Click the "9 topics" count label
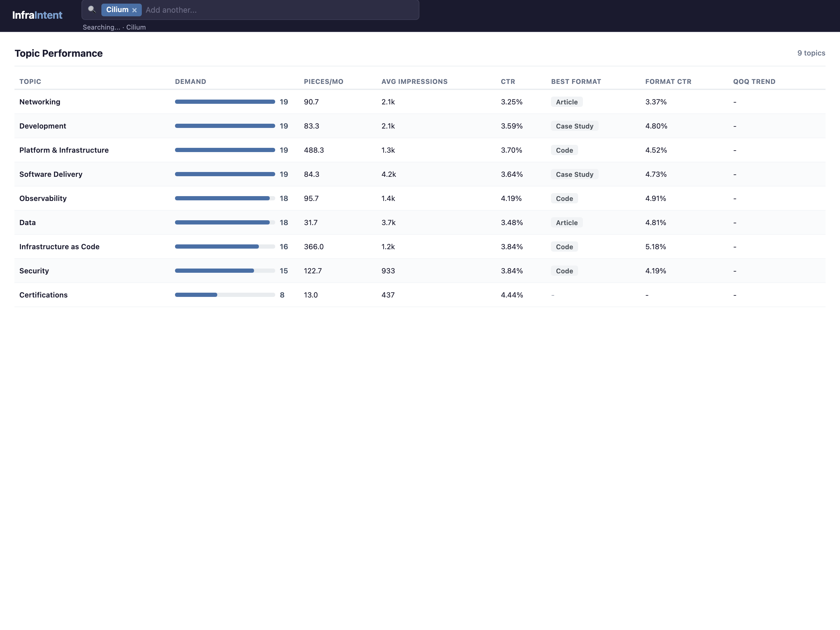840x630 pixels. pos(811,53)
